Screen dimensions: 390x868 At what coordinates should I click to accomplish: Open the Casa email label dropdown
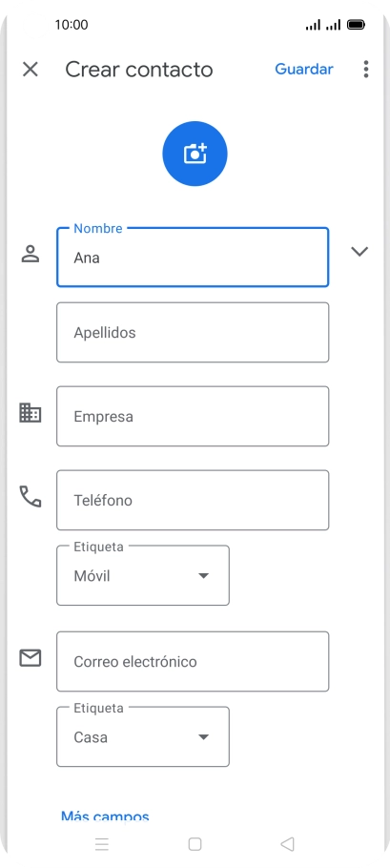tap(143, 736)
